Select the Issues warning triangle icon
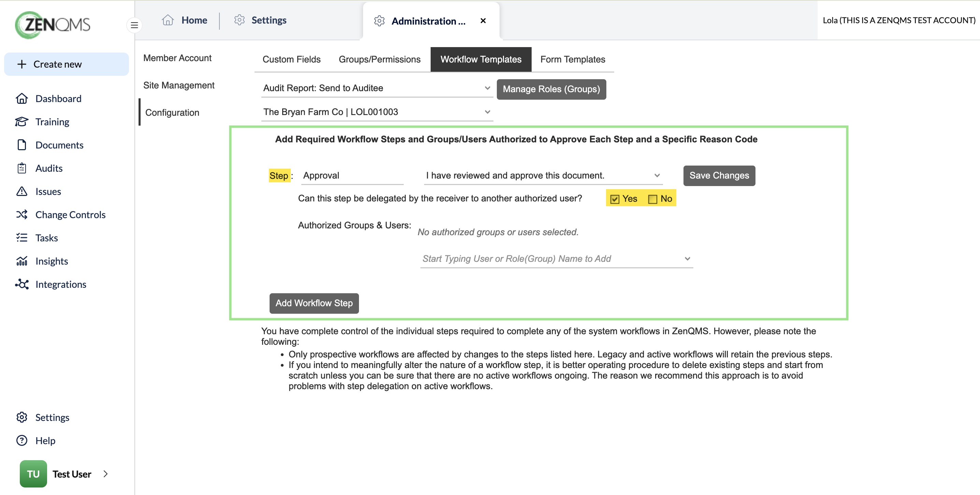 pos(22,192)
